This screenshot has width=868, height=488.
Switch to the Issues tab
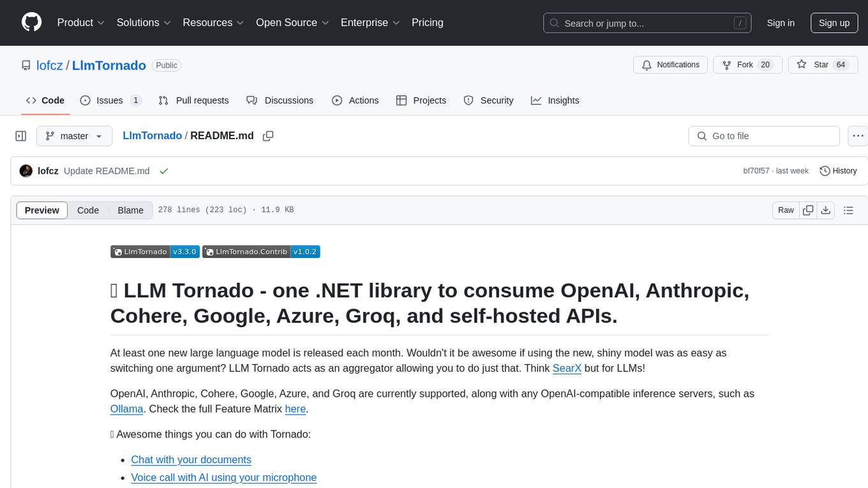110,100
